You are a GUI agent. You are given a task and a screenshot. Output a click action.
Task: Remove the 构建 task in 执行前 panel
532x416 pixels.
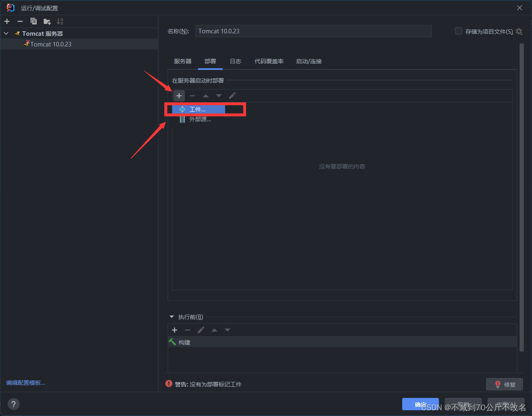click(x=187, y=330)
